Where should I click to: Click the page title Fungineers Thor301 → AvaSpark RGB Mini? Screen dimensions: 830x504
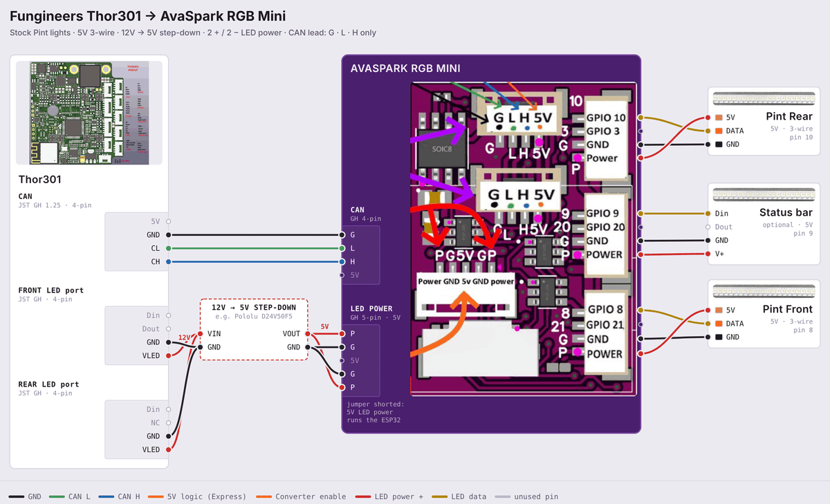[x=148, y=16]
